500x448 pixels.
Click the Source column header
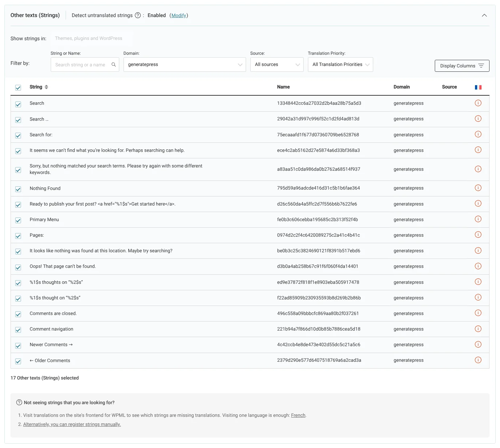[449, 87]
